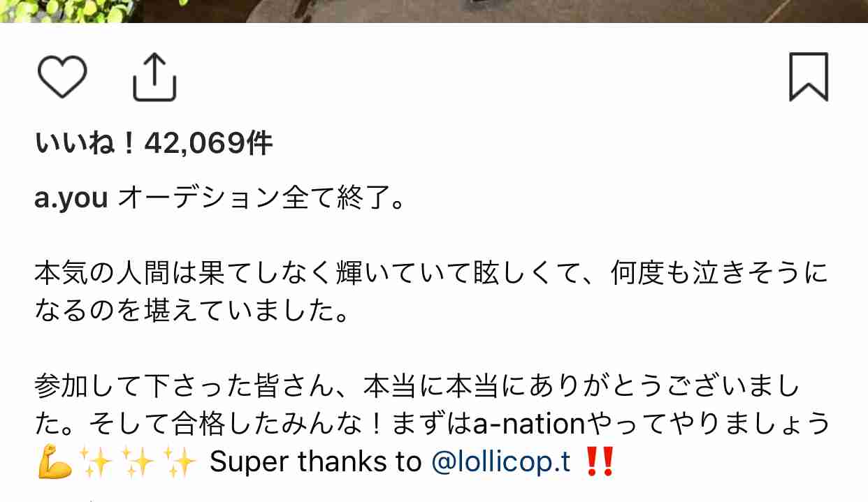Tap the post photo above the icons

[434, 11]
